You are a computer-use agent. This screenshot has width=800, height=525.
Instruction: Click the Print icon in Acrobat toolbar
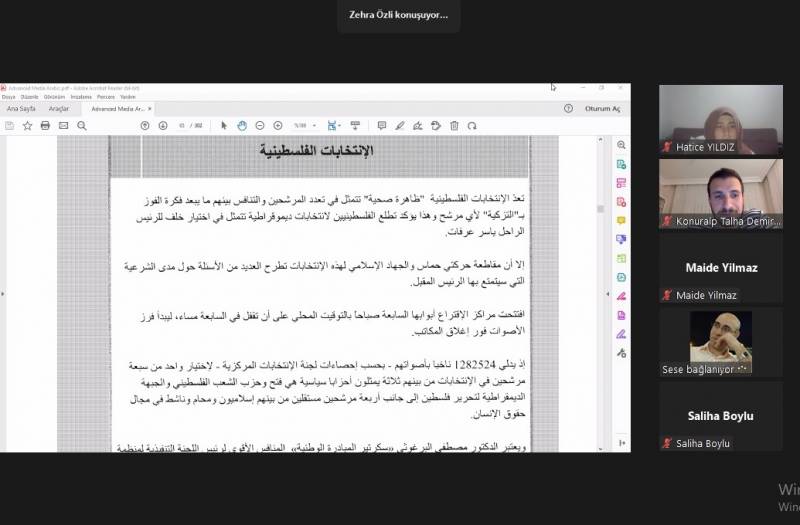[45, 125]
